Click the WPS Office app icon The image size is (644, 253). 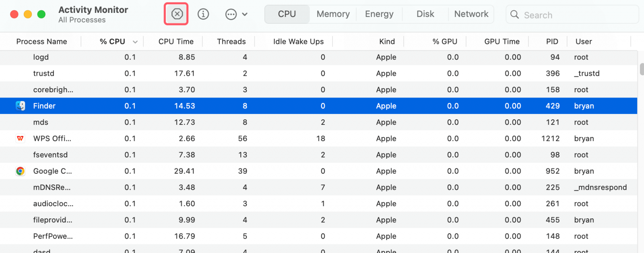click(x=20, y=139)
